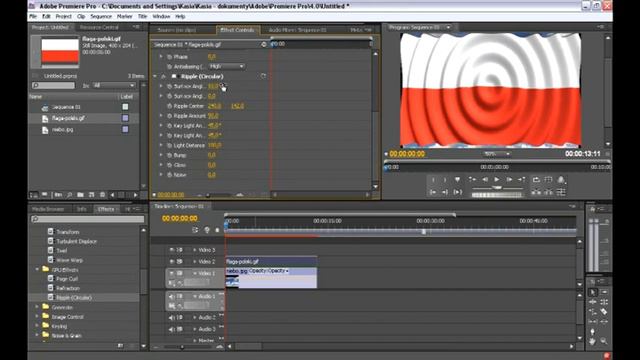
Task: Open the Window menu
Action: (161, 16)
